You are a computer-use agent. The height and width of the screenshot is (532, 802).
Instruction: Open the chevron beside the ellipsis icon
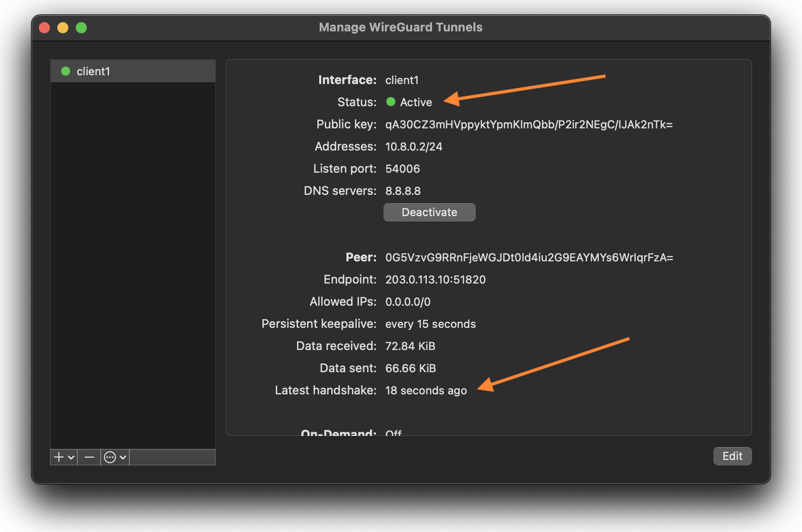[123, 457]
